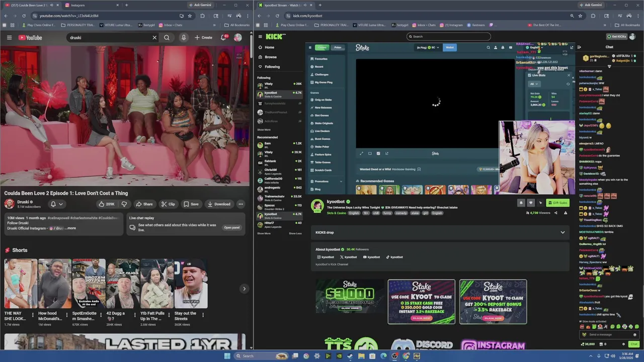Screen dimensions: 644x362
Task: Open Kick sidebar hamburger menu
Action: point(260,37)
